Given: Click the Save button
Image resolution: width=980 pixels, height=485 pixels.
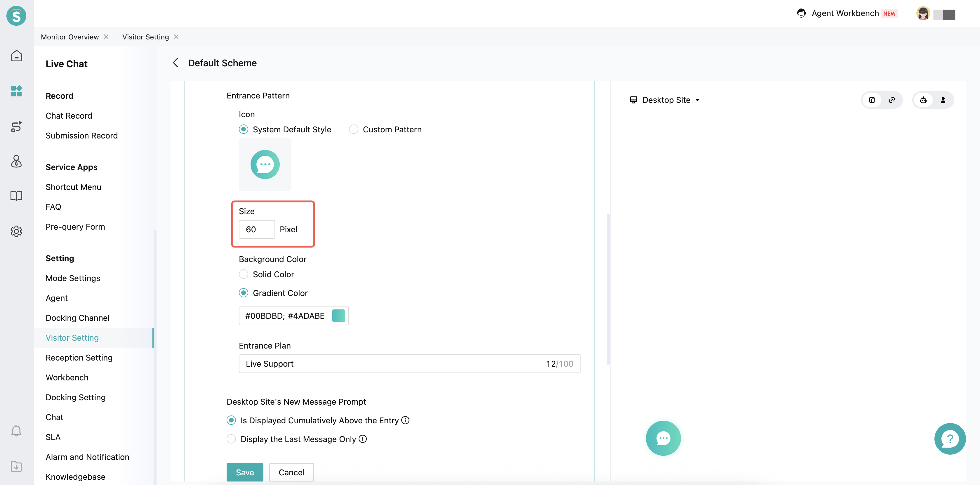Looking at the screenshot, I should (245, 472).
